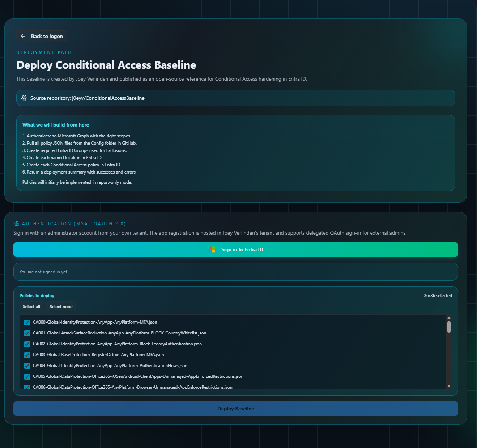Click the step "4. Create each named location" line
The height and width of the screenshot is (448, 477).
click(x=63, y=158)
